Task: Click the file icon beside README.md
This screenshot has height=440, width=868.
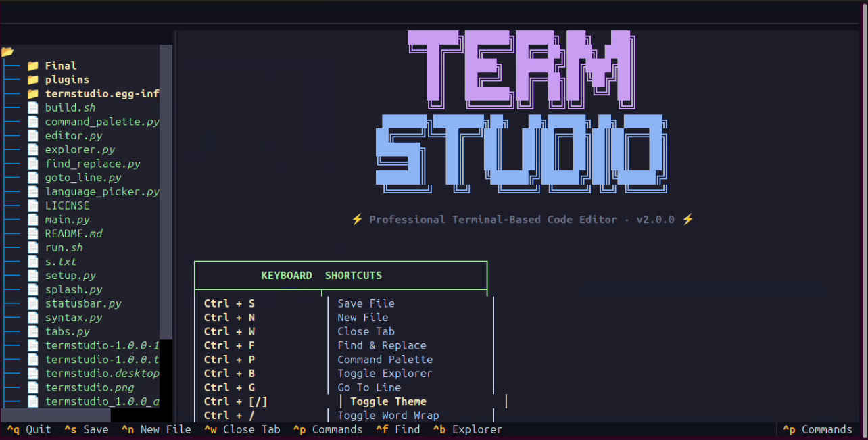Action: pos(32,233)
